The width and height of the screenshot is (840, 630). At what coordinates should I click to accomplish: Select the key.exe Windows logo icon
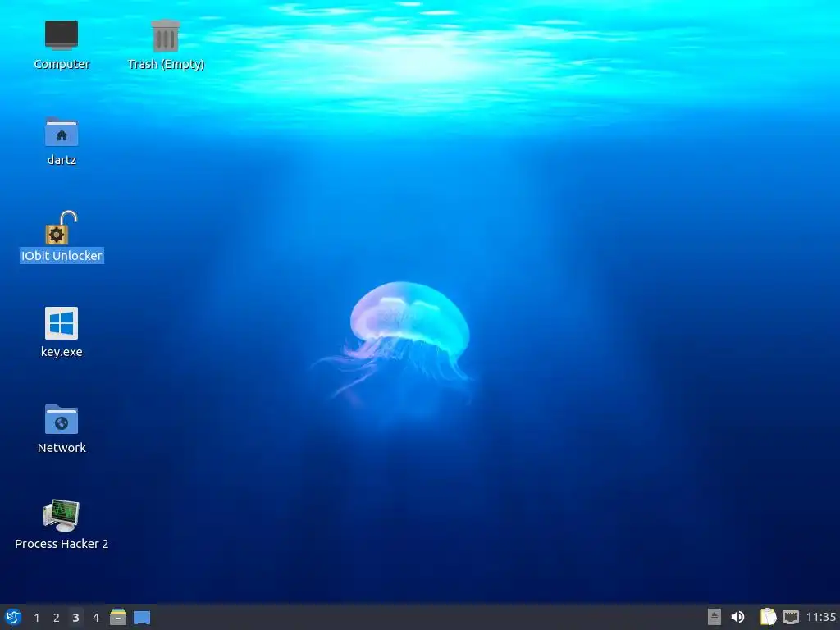(61, 323)
